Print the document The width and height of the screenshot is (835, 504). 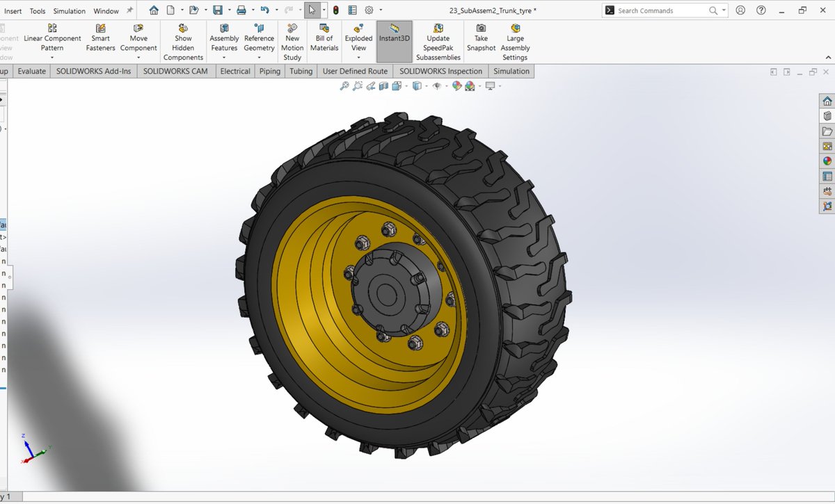tap(241, 10)
